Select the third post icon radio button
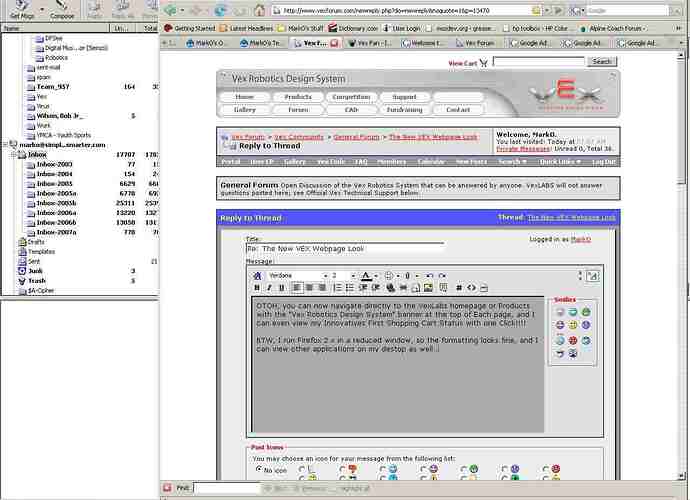 coord(342,469)
